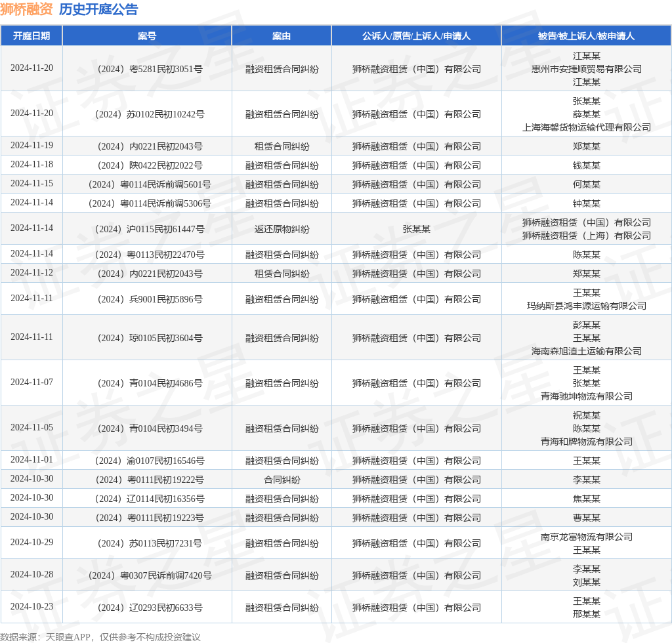
Task: Click the 返还原物纠纷 case cause cell
Action: point(282,229)
